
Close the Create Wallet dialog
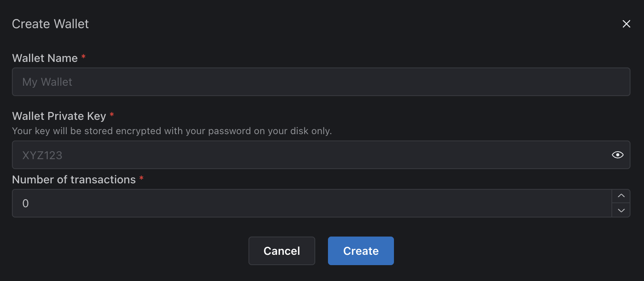click(x=626, y=24)
